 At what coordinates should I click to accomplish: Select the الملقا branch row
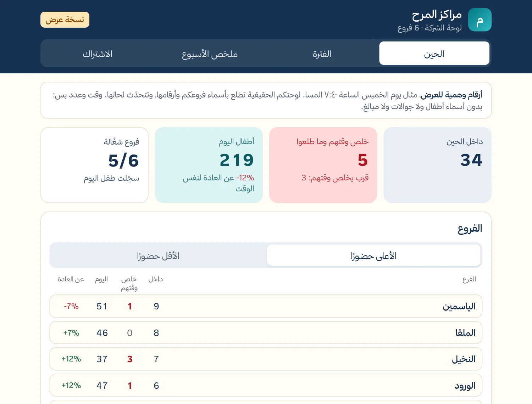[x=266, y=332]
